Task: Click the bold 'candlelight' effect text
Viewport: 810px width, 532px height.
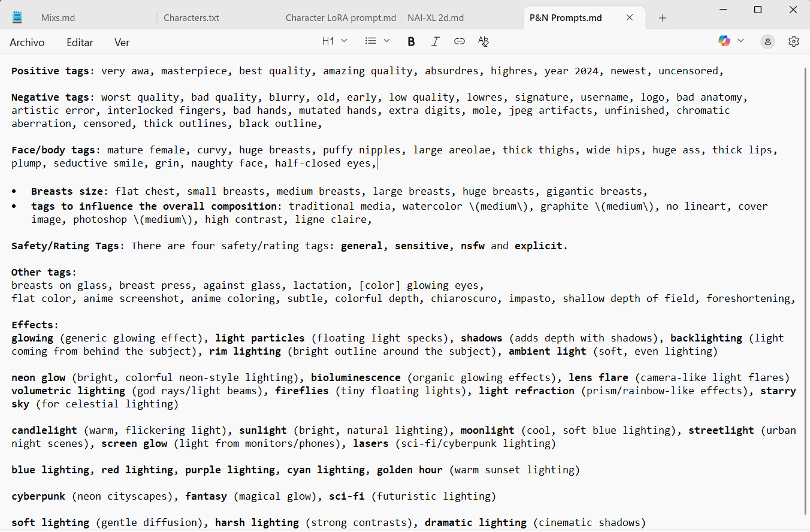Action: click(44, 430)
